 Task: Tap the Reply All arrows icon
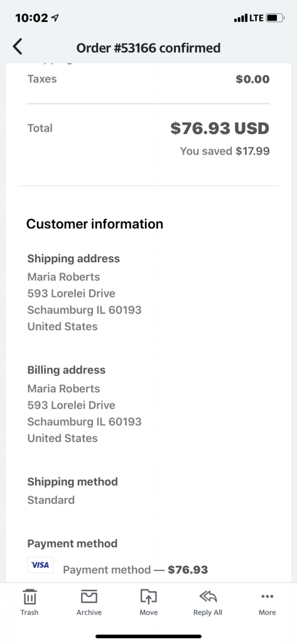(208, 597)
